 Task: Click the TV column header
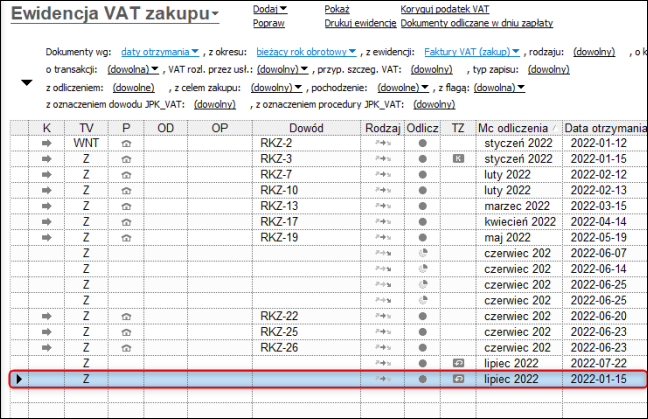pyautogui.click(x=86, y=128)
